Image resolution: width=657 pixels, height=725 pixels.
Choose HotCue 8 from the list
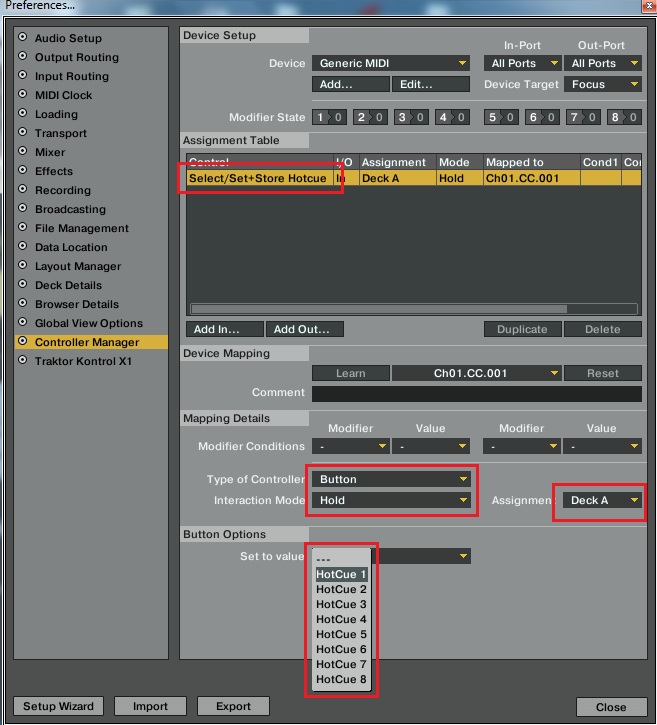click(341, 679)
